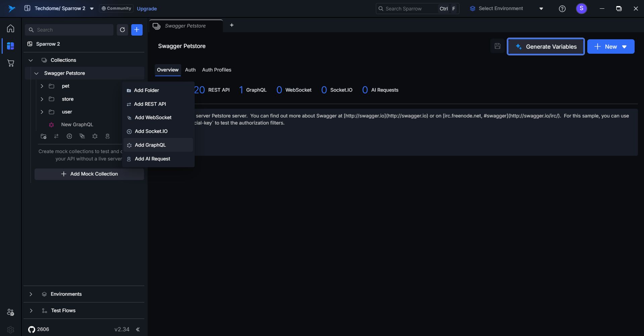Open the Marketplace cart icon in sidebar

11,63
